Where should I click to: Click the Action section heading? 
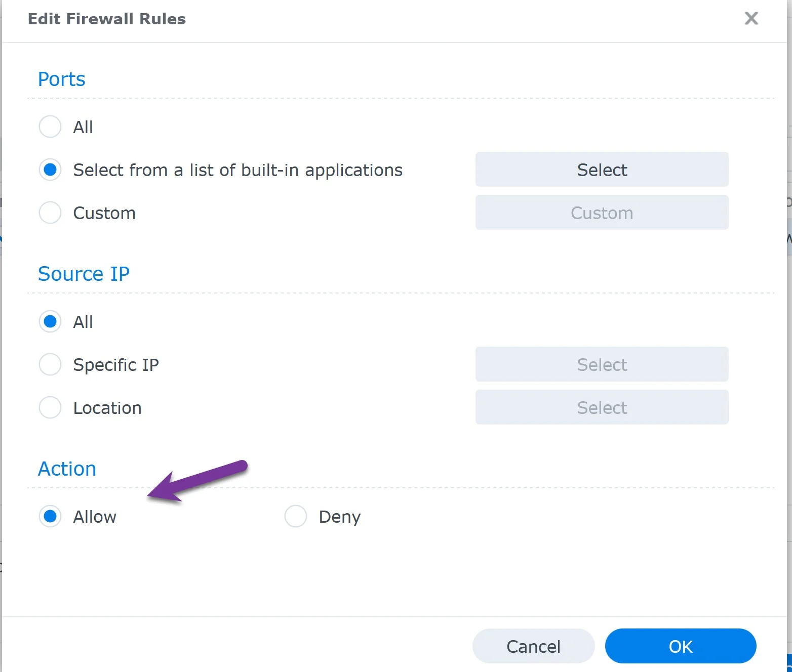point(66,469)
